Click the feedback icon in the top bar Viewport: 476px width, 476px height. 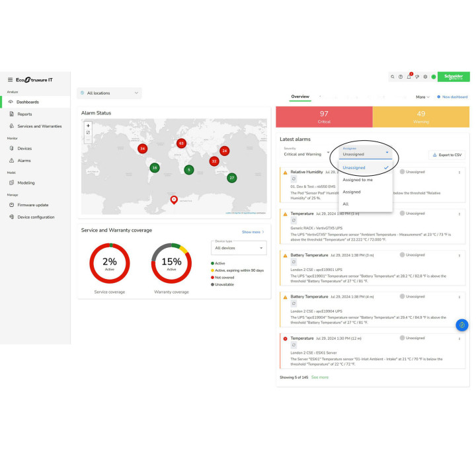(417, 77)
